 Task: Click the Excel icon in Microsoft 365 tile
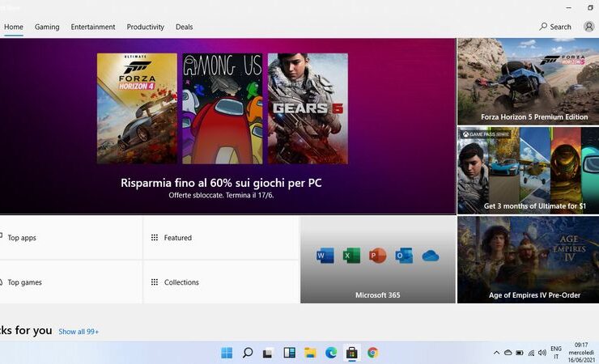[x=351, y=256]
